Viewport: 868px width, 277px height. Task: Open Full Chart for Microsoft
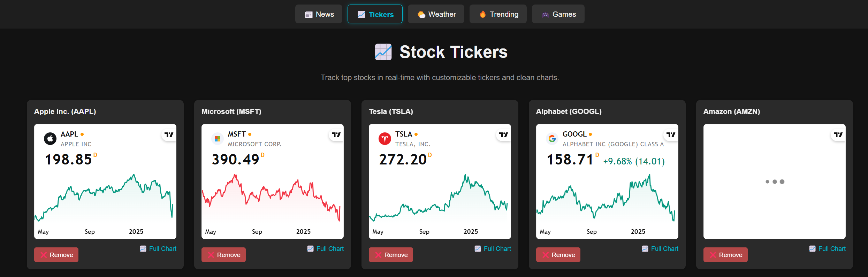(326, 249)
